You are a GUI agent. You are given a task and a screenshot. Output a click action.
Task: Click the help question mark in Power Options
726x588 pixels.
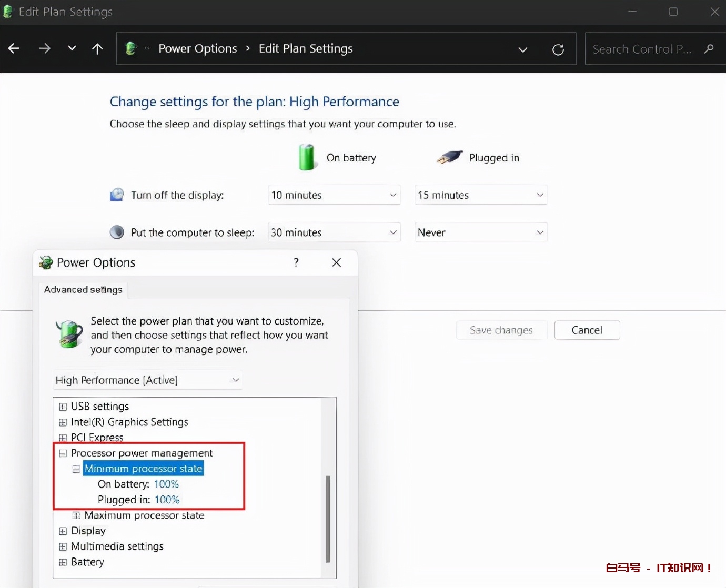296,262
